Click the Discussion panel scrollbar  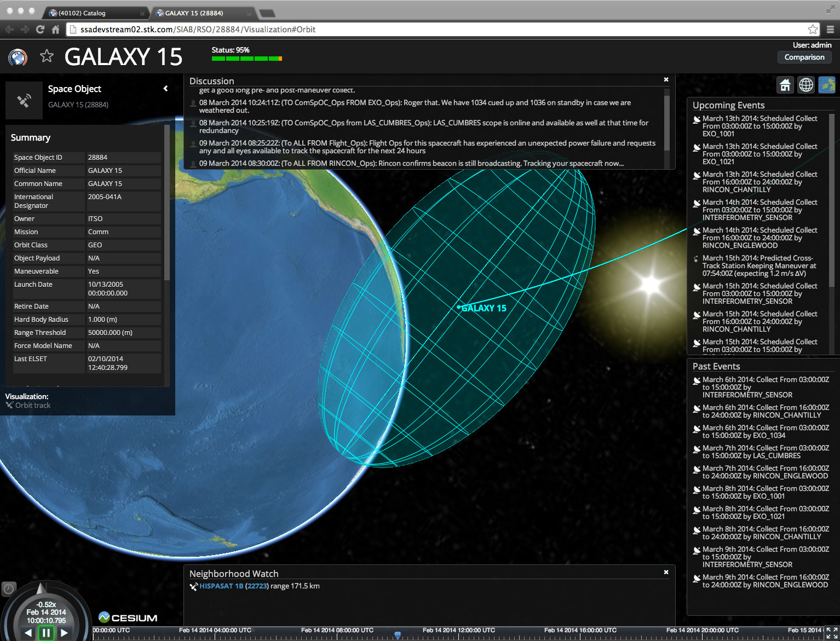[x=667, y=123]
